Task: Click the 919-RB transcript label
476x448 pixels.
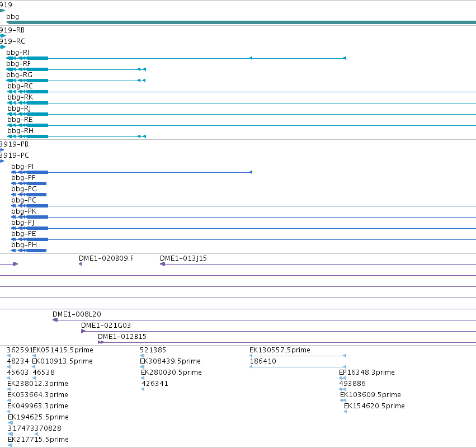Action: [x=12, y=30]
